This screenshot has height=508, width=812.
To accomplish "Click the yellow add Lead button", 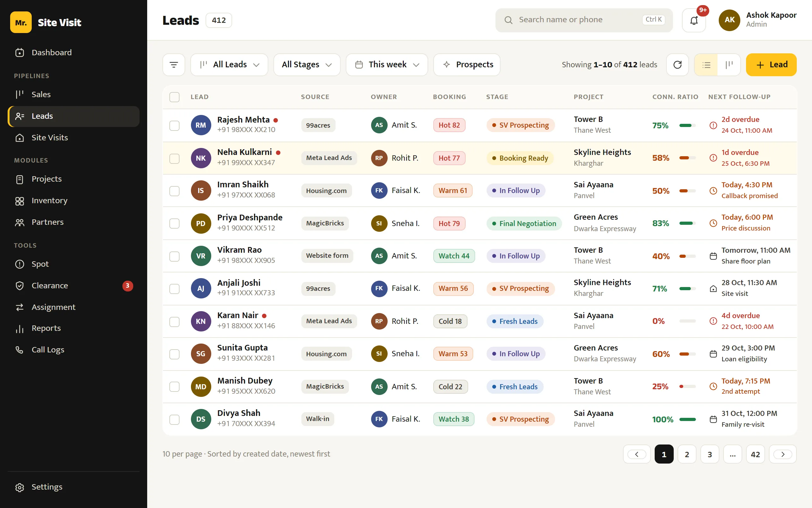I will [x=771, y=64].
